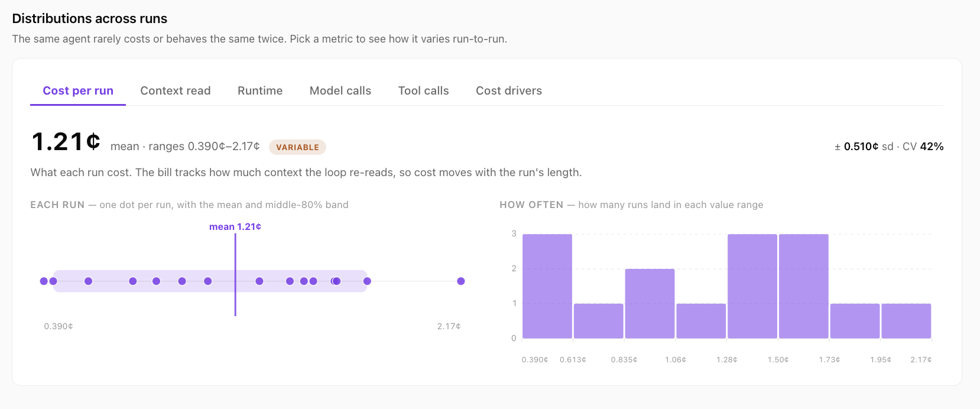Click the histogram bar between 0.835¢ and 1.06¢

point(650,304)
